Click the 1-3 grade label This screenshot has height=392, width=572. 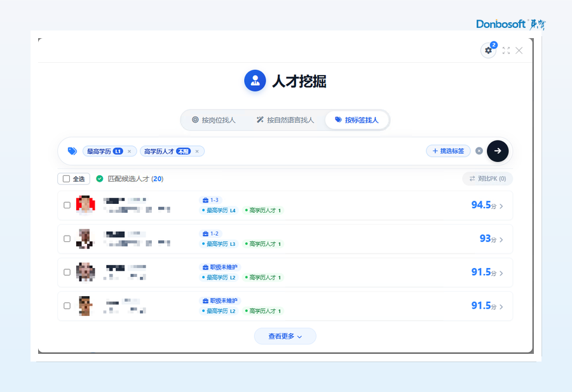(214, 200)
